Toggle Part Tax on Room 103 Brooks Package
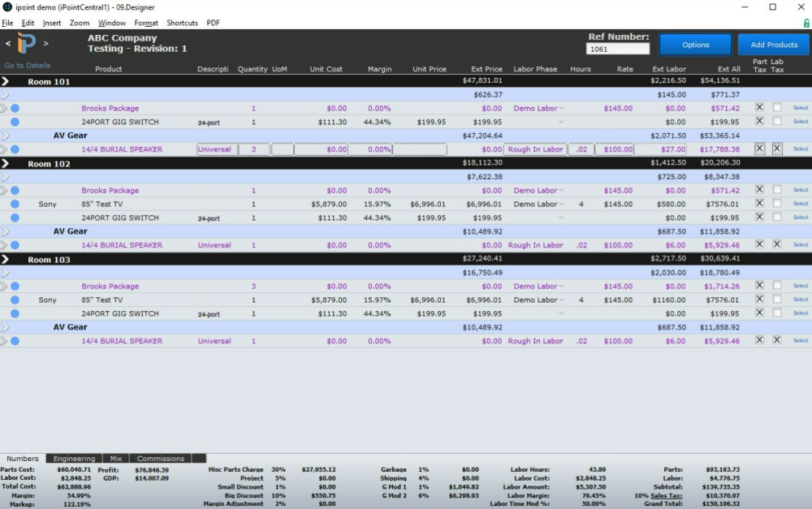This screenshot has width=812, height=509. 759,285
